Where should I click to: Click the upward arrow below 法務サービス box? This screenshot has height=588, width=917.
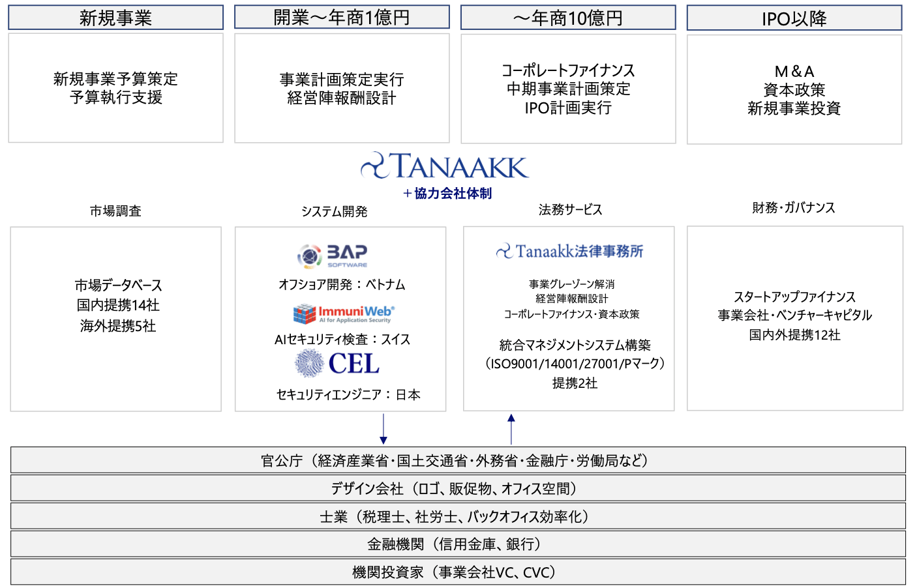511,428
